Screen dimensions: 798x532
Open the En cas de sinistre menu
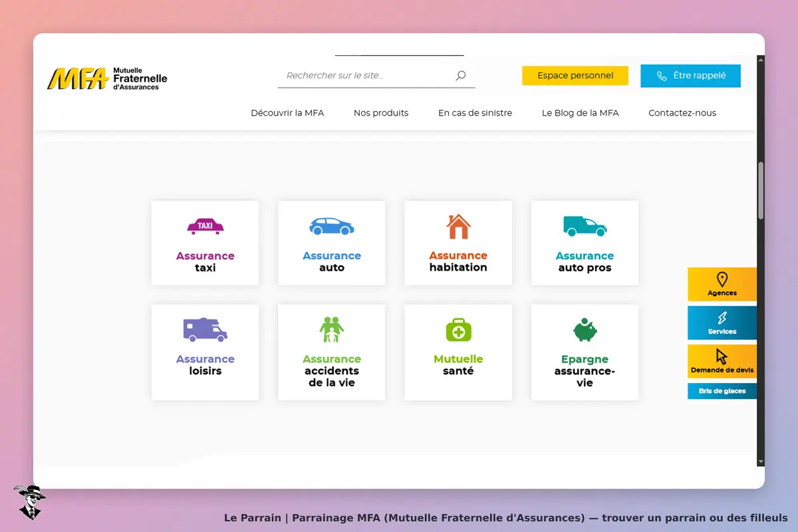(475, 113)
